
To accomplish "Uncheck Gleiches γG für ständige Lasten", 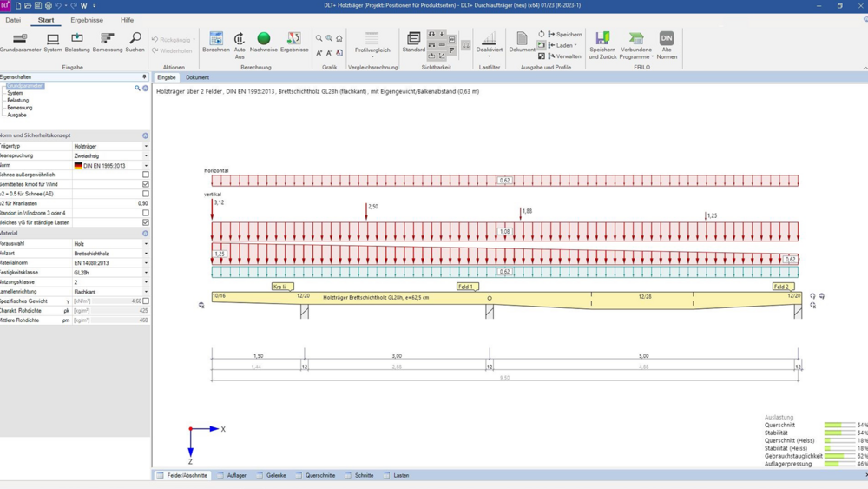I will 146,222.
